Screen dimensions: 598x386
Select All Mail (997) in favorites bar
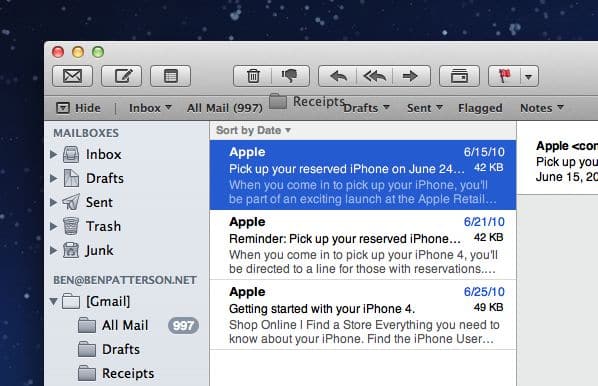tap(225, 108)
